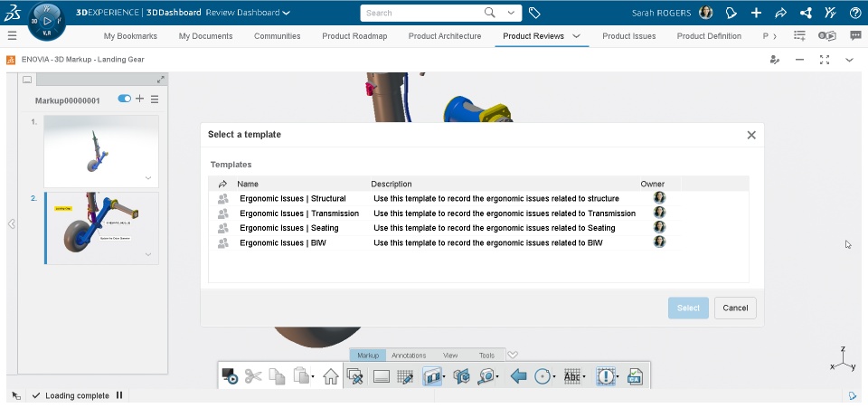Click the circle shape annotation icon
The height and width of the screenshot is (408, 868).
(x=543, y=376)
